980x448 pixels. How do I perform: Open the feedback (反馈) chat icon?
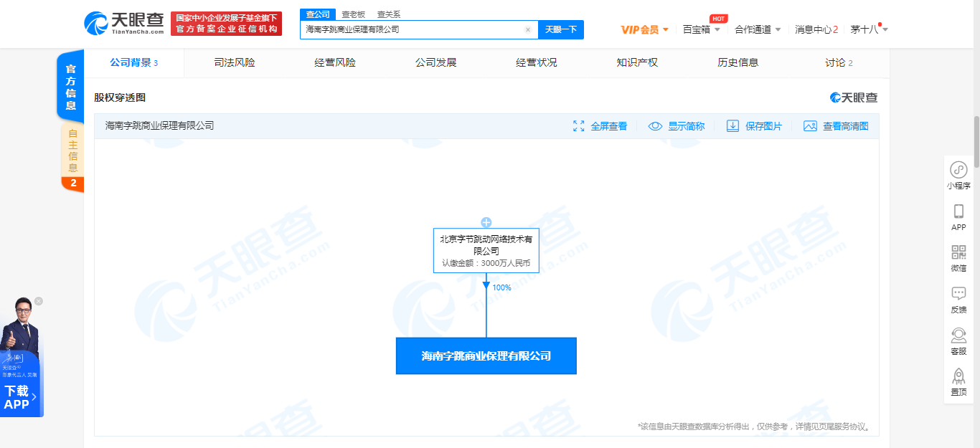tap(958, 294)
